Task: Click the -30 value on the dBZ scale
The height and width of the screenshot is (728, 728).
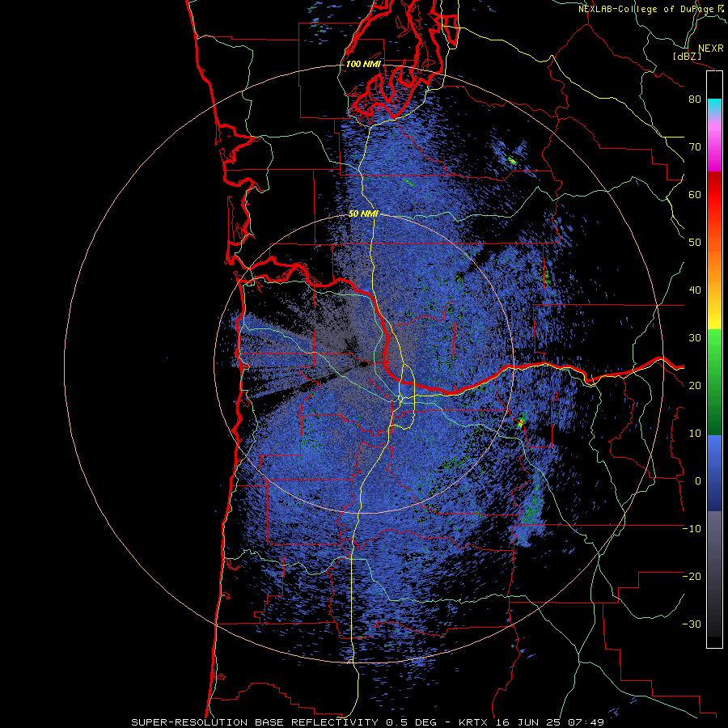Action: pyautogui.click(x=692, y=624)
